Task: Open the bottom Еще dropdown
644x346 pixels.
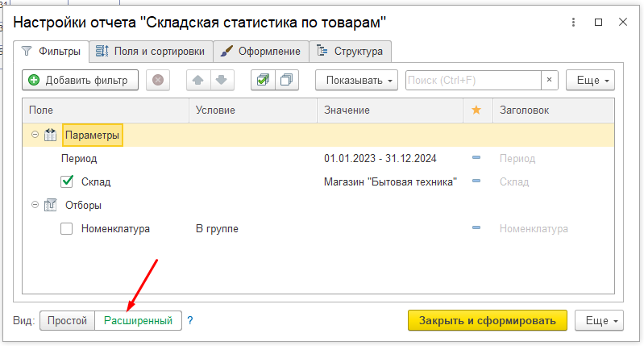Action: pyautogui.click(x=599, y=320)
